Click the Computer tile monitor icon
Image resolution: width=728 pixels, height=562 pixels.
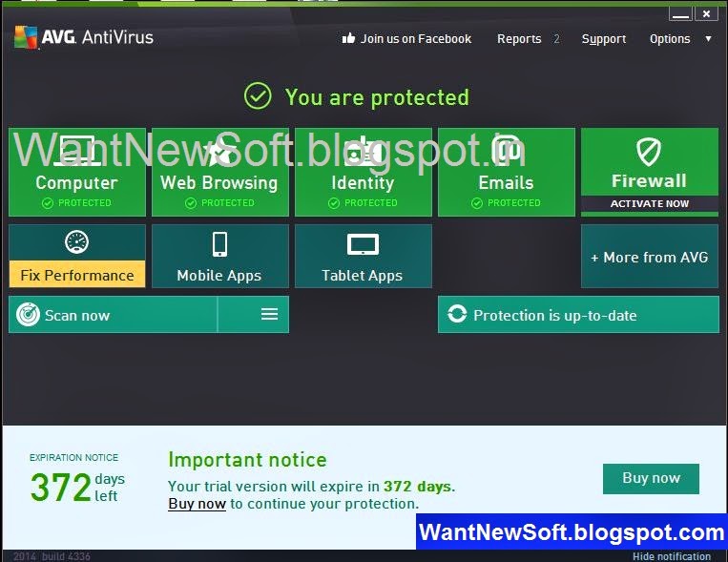pos(77,151)
